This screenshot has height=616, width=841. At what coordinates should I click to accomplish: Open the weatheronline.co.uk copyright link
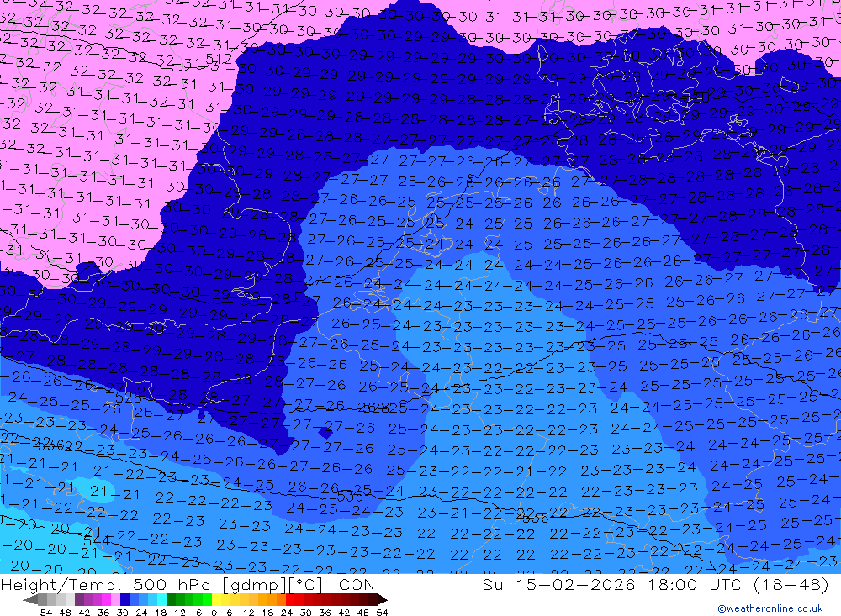coord(770,608)
